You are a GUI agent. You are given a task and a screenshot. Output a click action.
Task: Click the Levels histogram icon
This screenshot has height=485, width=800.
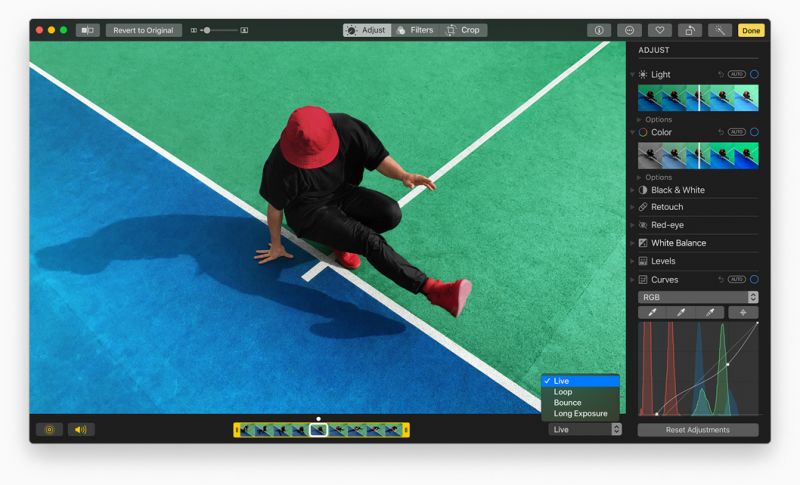(x=643, y=261)
